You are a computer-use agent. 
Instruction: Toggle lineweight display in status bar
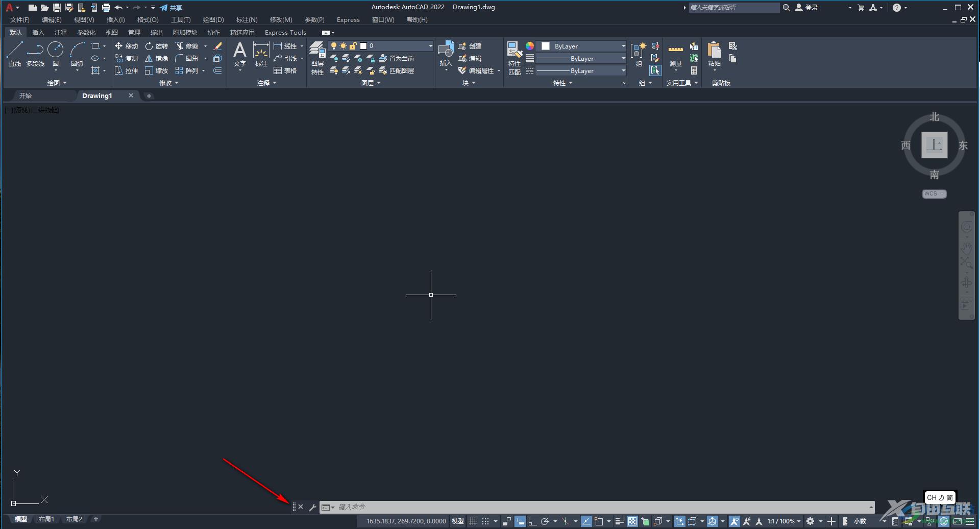[620, 521]
